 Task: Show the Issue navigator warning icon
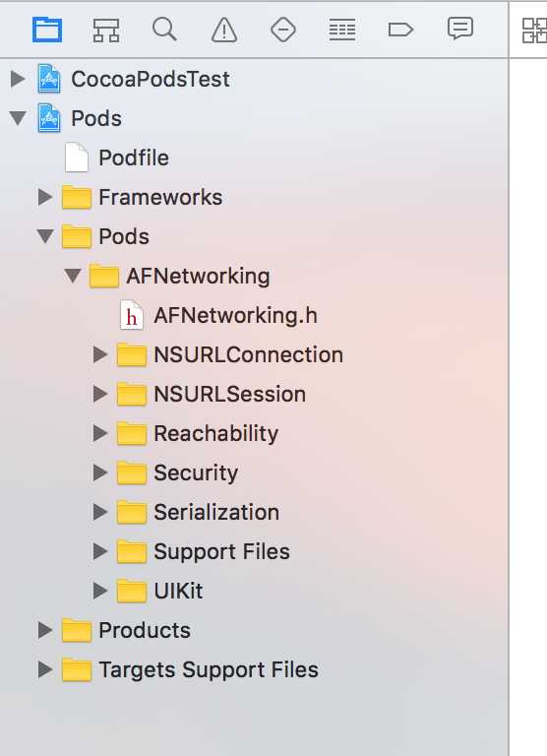click(224, 30)
